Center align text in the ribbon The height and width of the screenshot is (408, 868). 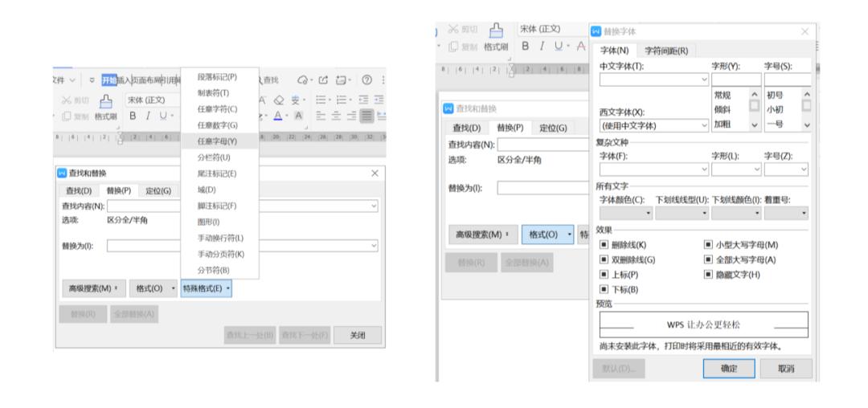[336, 116]
